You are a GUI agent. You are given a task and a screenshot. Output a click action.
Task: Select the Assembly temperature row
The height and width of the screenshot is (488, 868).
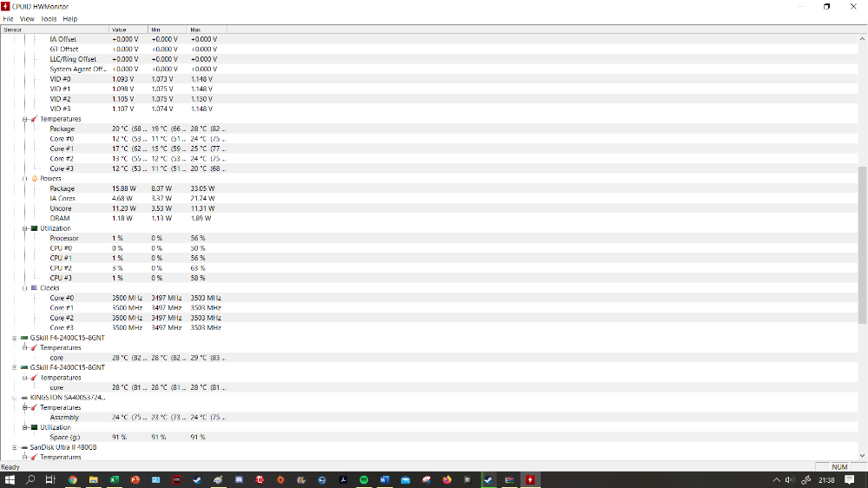[429, 418]
